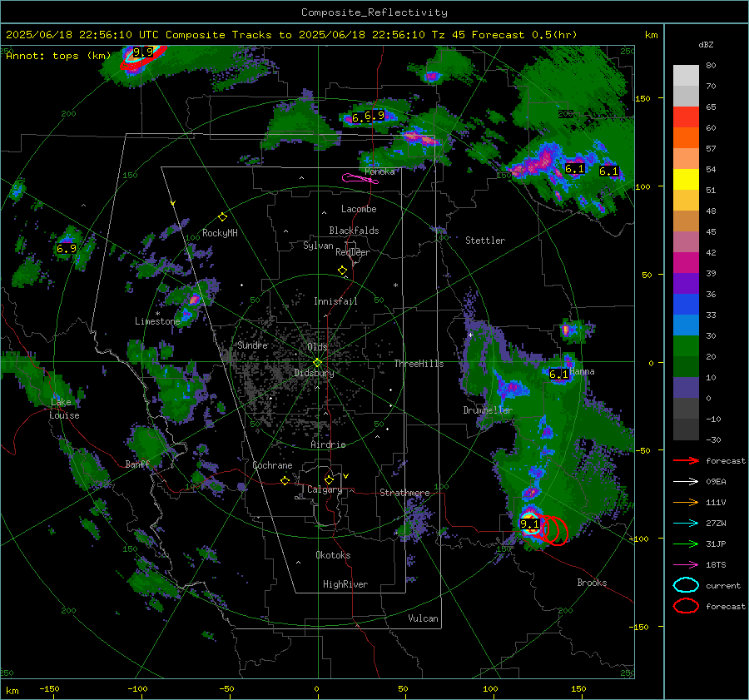Screen dimensions: 749x700
Task: Pick the yellow swatch in dBZ scale
Action: pyautogui.click(x=686, y=180)
